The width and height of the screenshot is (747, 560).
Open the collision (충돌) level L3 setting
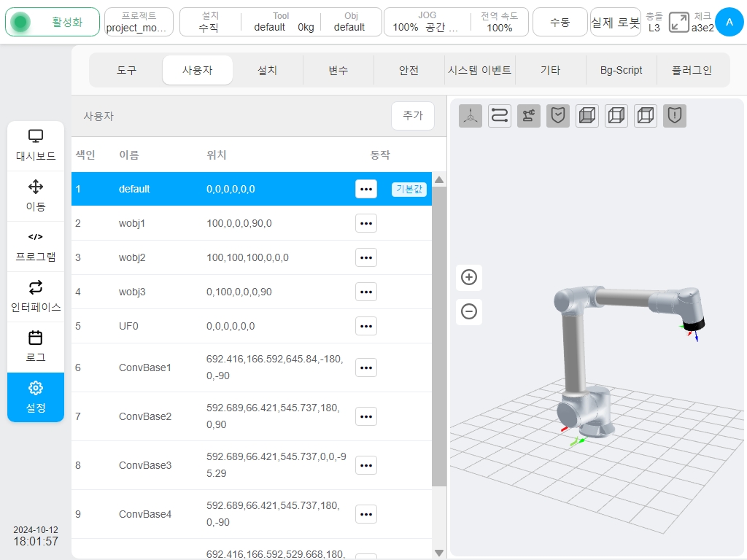click(654, 22)
